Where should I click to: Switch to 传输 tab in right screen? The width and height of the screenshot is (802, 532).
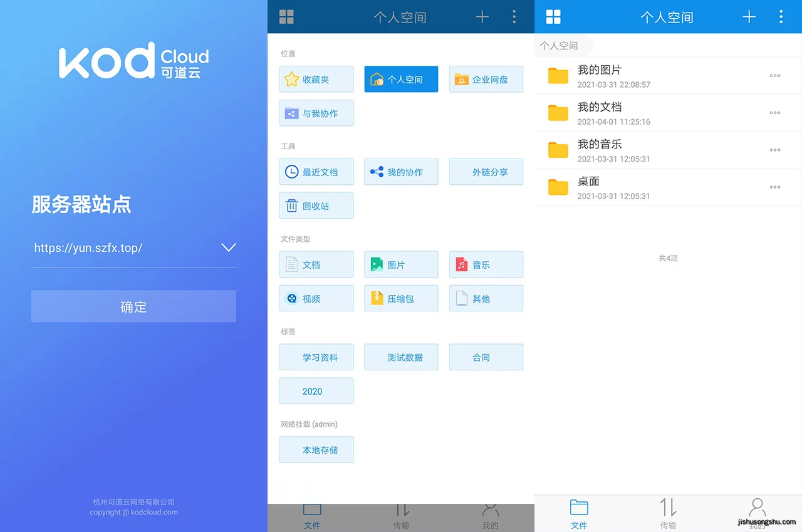(x=668, y=514)
